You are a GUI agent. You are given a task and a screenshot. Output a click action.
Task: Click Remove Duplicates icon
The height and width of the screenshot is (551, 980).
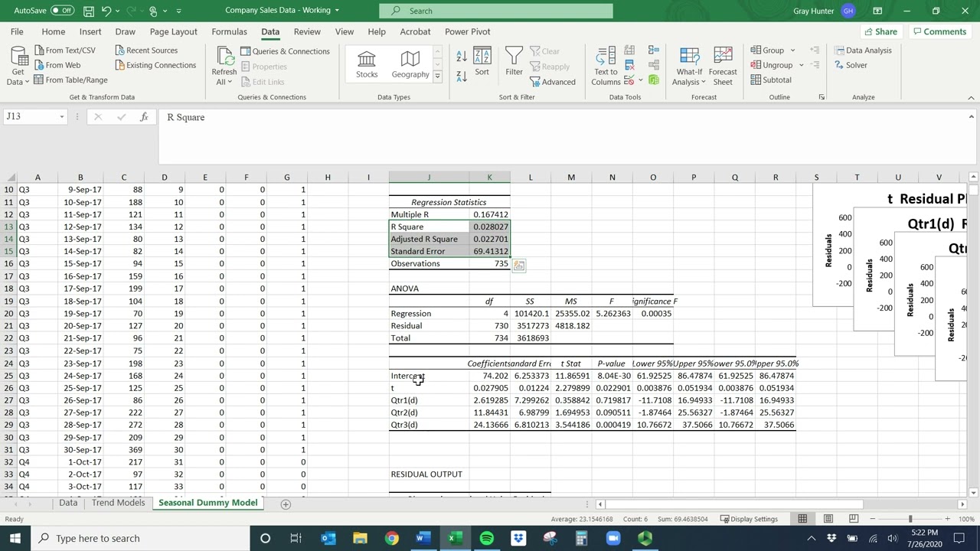coord(629,65)
